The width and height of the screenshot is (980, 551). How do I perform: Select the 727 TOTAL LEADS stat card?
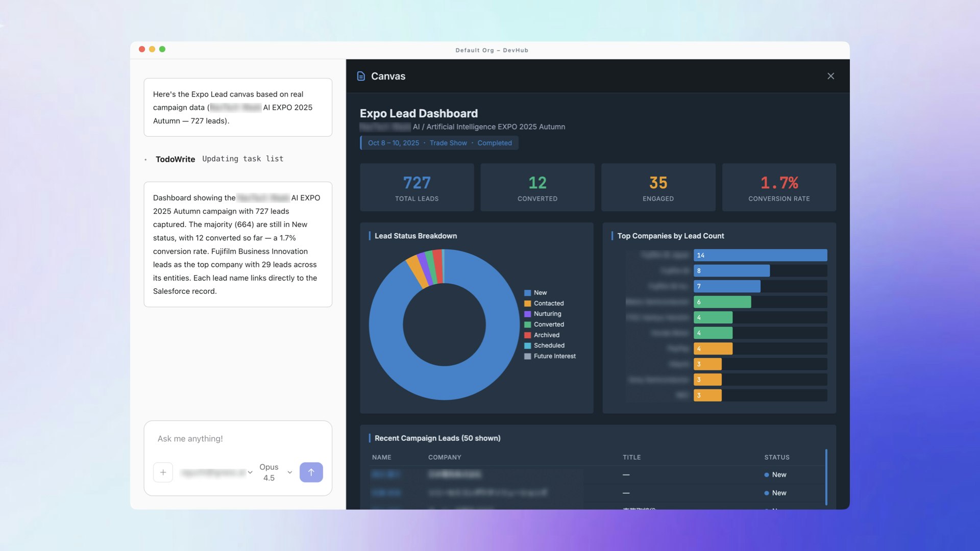(416, 187)
